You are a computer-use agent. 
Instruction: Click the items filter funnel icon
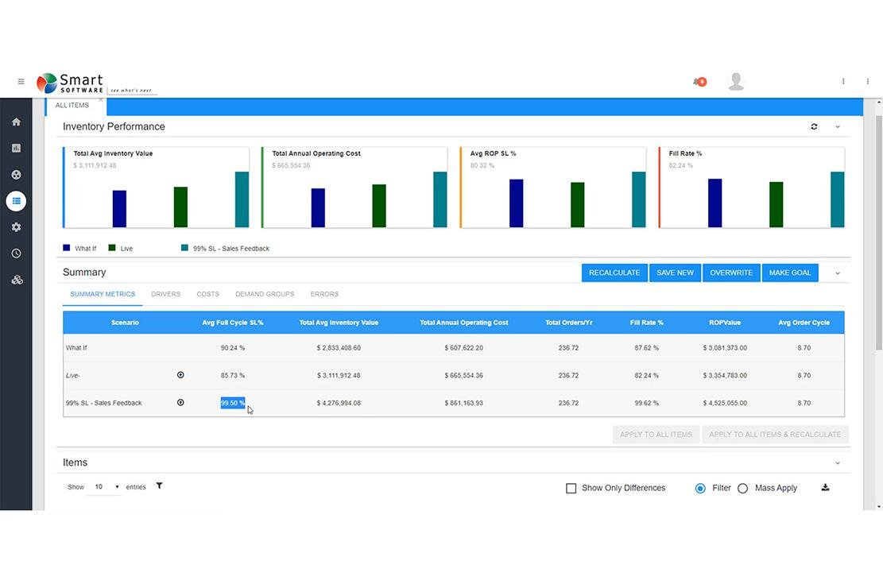159,486
